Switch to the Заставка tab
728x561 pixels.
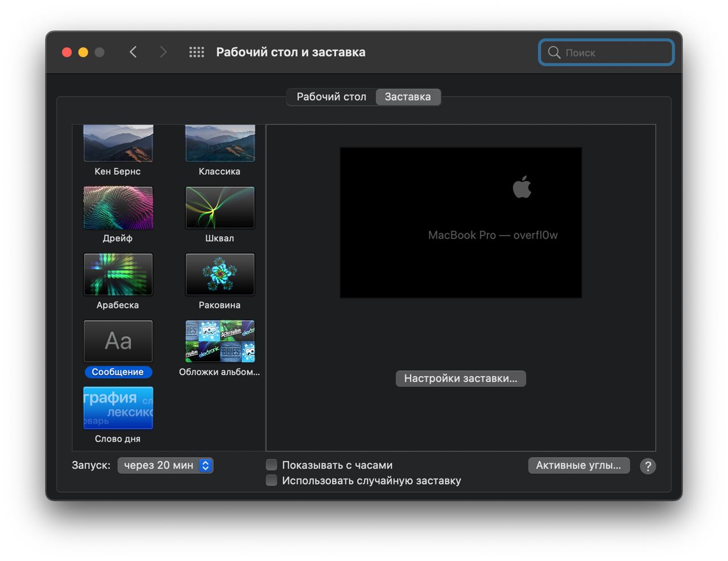[408, 97]
